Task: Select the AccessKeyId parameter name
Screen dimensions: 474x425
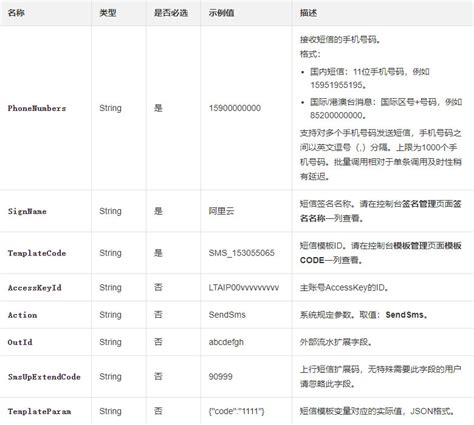Action: point(35,288)
